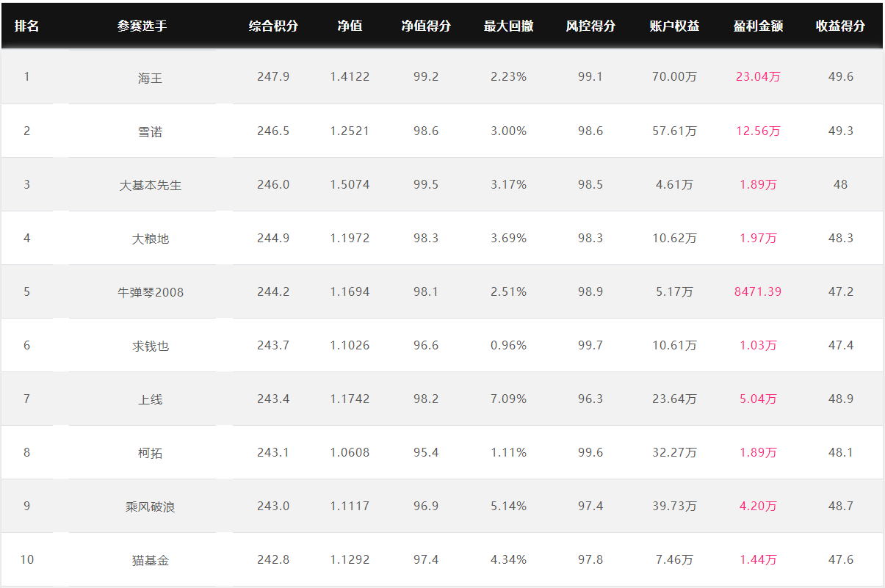The image size is (885, 588).
Task: Click the 风控得分 column header
Action: [x=590, y=26]
